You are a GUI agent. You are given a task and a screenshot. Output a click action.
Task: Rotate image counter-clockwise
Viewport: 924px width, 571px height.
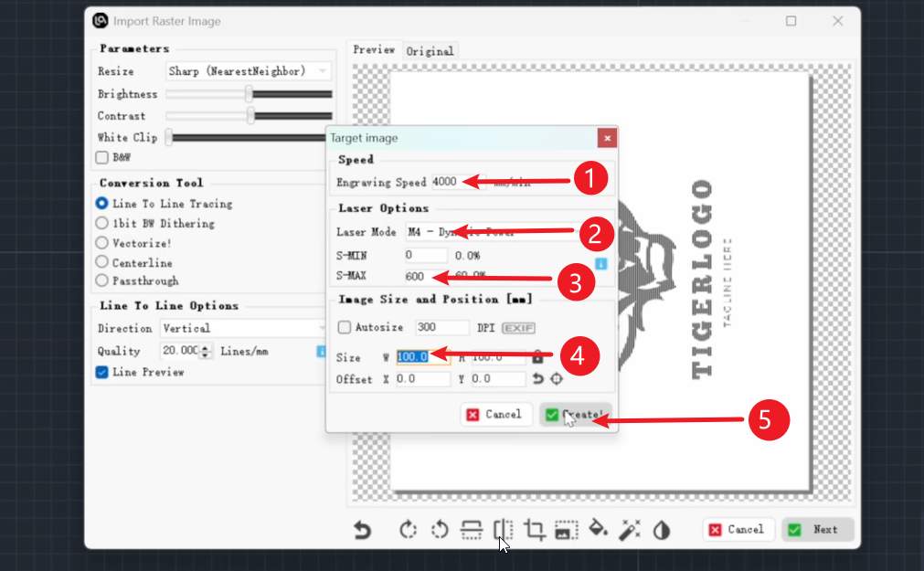(440, 530)
